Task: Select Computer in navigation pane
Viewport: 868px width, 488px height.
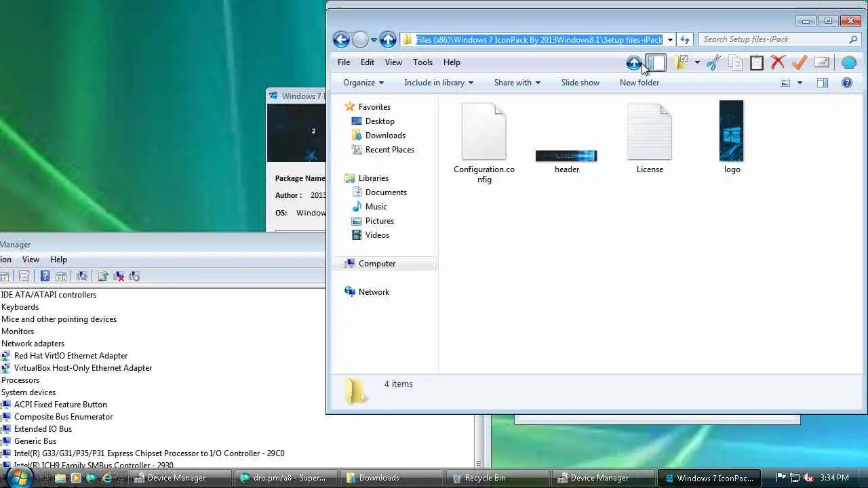Action: click(x=370, y=264)
